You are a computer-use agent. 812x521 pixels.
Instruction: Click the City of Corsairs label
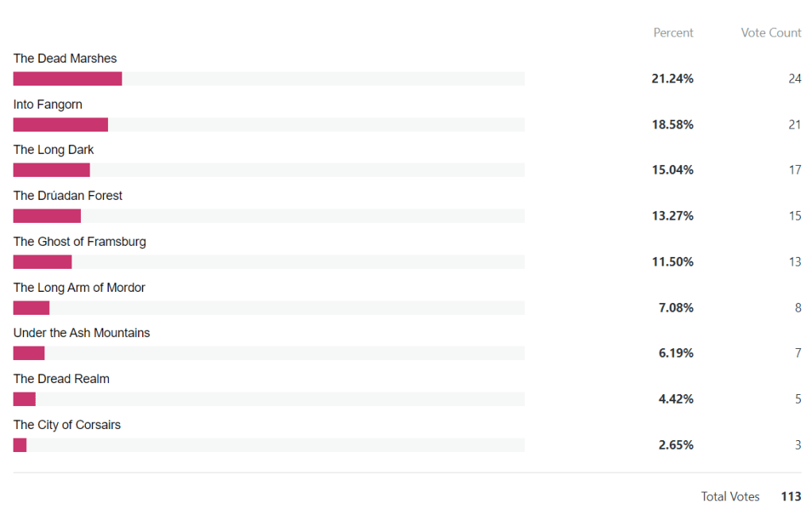67,425
